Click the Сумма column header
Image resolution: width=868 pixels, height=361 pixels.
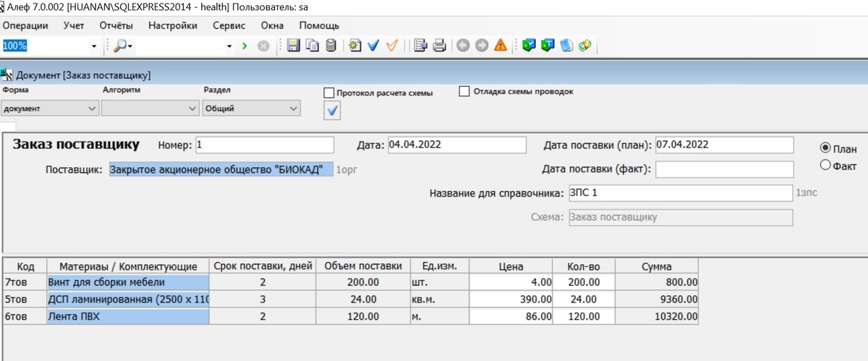tap(656, 266)
